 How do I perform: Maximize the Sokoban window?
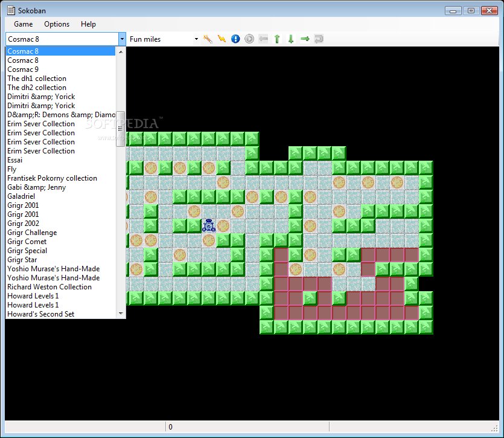click(471, 11)
